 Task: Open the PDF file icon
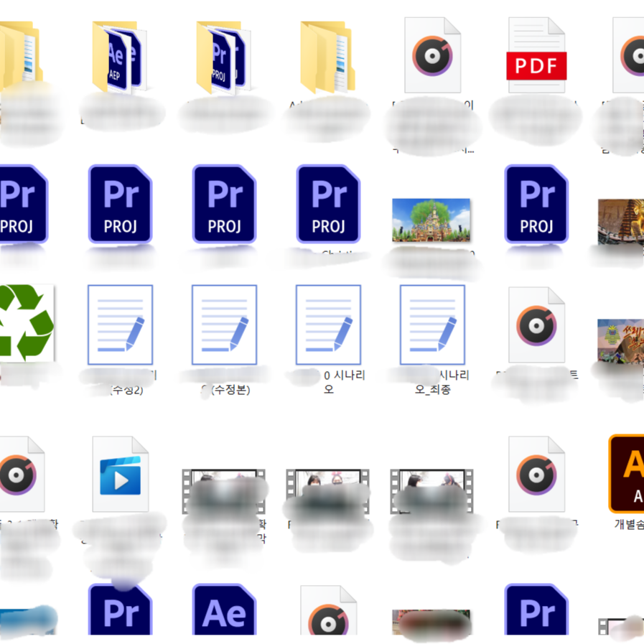point(536,55)
